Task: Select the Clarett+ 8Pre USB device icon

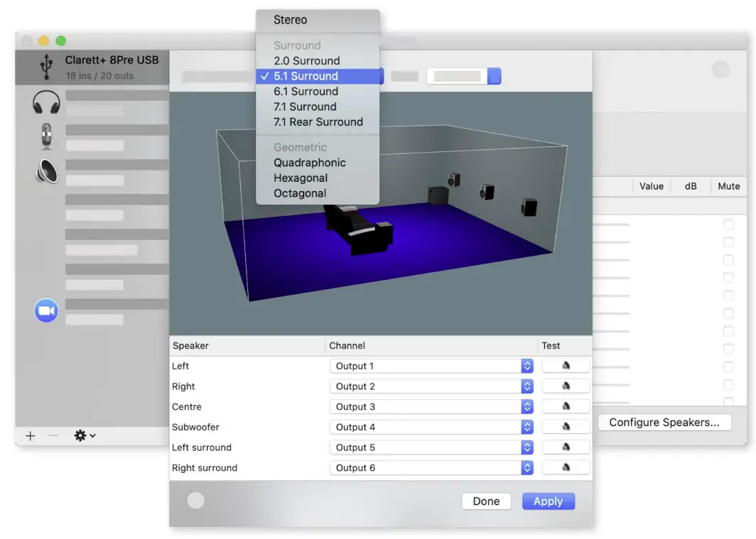Action: coord(46,67)
